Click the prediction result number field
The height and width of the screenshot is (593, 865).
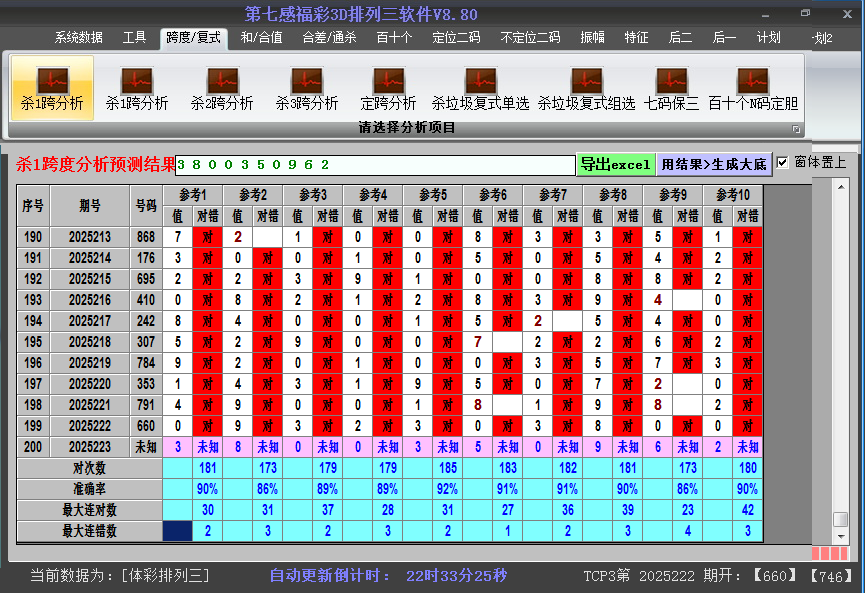375,165
